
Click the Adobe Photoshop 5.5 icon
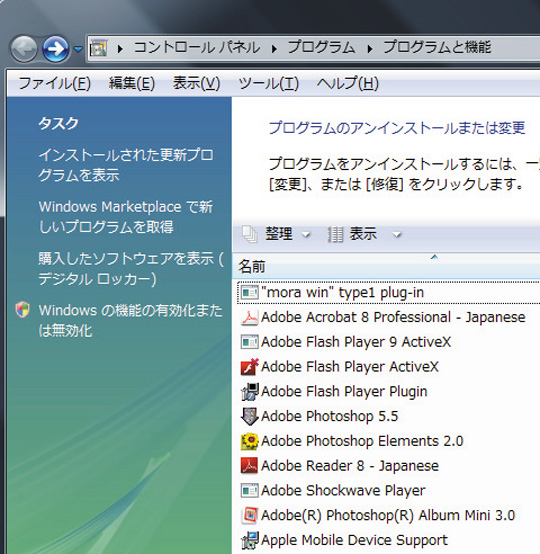click(250, 416)
